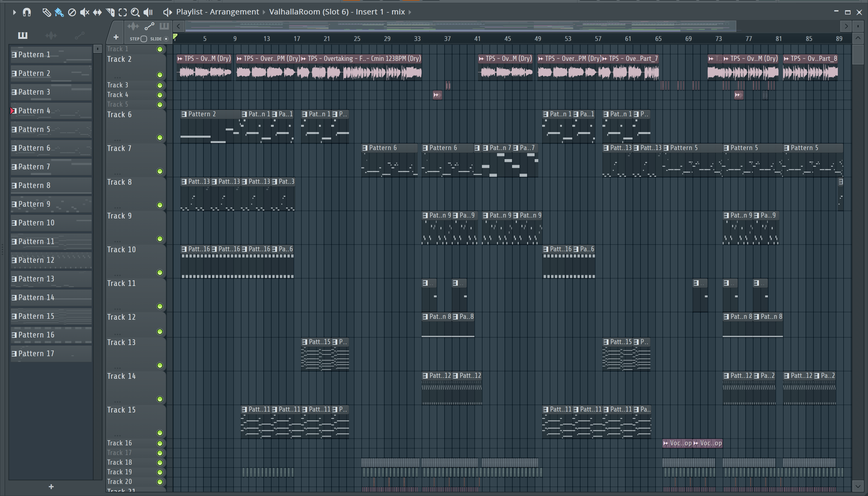Select Pattern 16 in the picker
Image resolution: width=868 pixels, height=496 pixels.
coord(51,335)
